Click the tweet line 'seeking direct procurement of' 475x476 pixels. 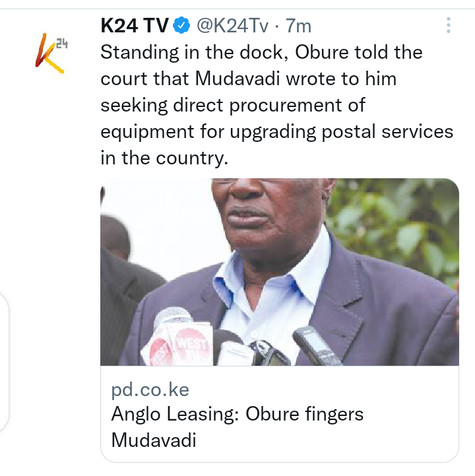tap(233, 106)
